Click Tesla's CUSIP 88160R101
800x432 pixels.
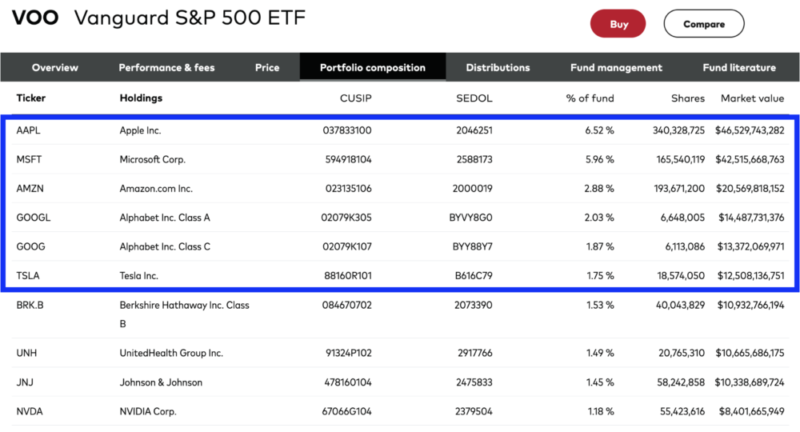pos(348,276)
